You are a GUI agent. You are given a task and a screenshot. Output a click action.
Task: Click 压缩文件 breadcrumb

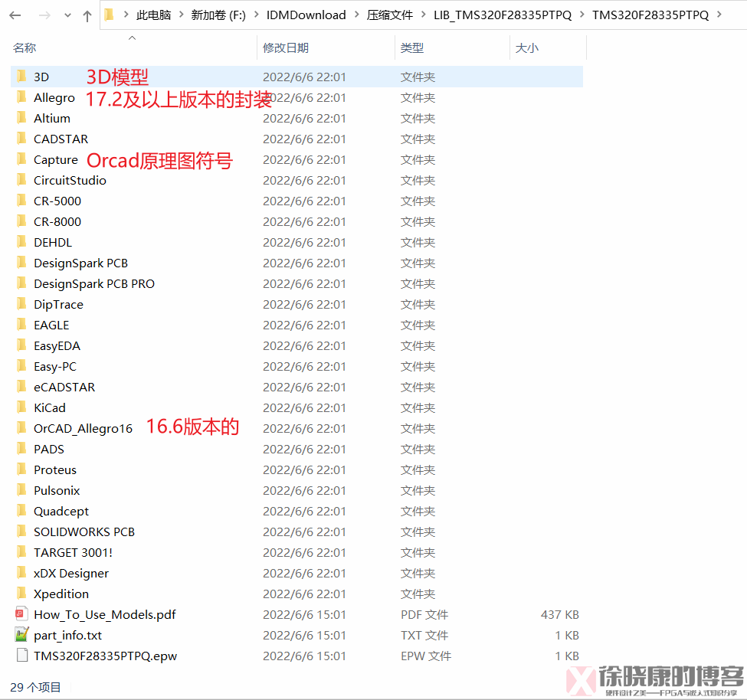(x=390, y=15)
